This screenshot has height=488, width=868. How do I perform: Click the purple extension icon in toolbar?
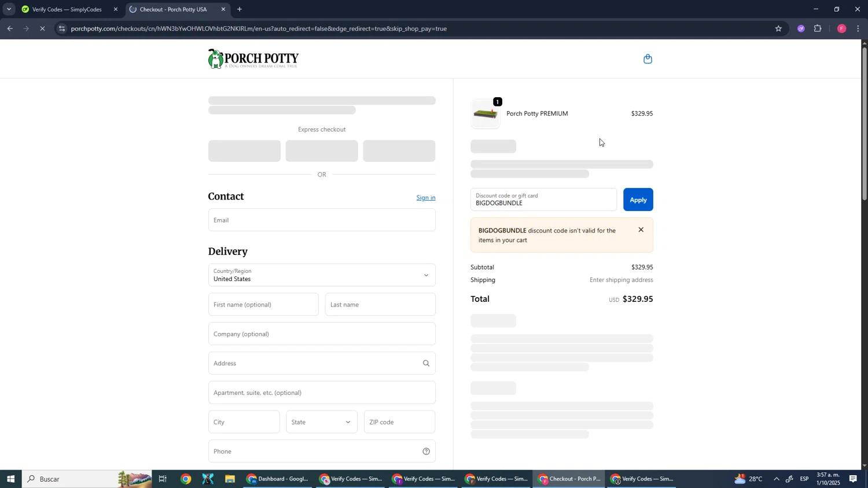coord(801,28)
